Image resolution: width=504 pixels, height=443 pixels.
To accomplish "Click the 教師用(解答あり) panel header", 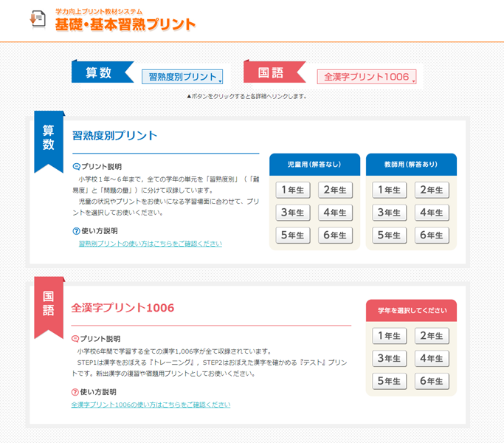I will click(x=411, y=165).
